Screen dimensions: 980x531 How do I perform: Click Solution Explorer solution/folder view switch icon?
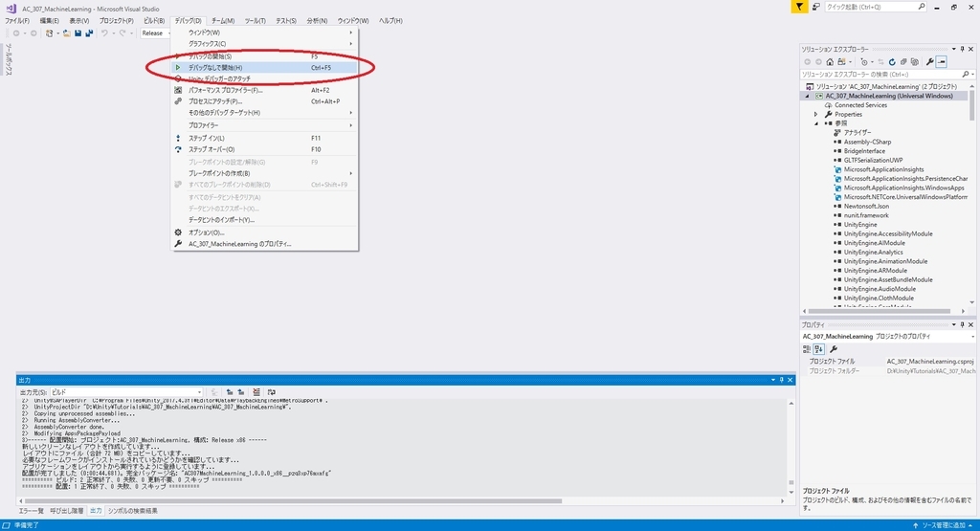[841, 62]
